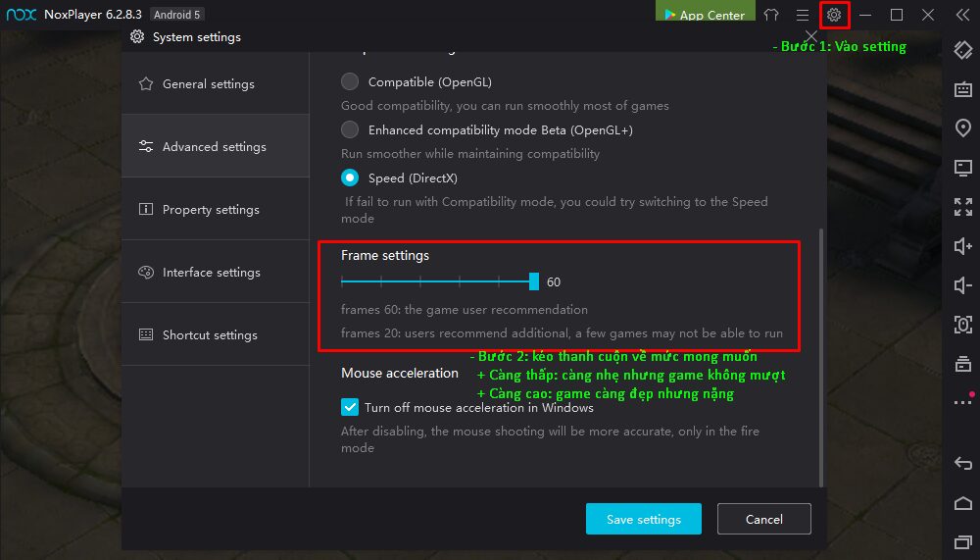
Task: Open the virtual location pin icon
Action: pyautogui.click(x=962, y=128)
